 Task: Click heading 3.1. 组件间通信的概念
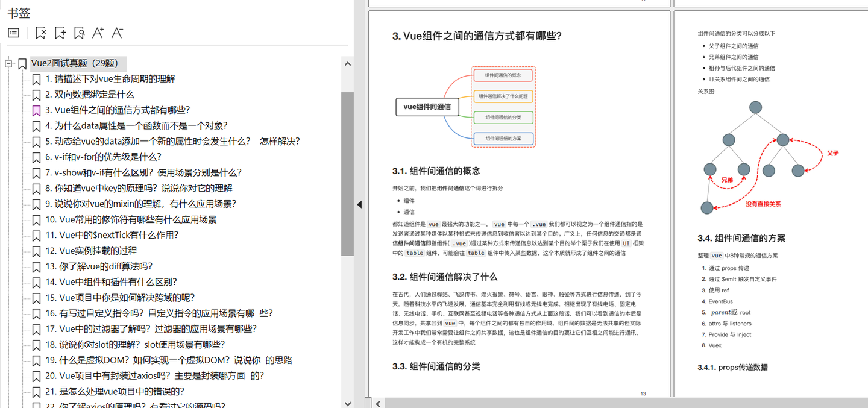click(x=436, y=171)
